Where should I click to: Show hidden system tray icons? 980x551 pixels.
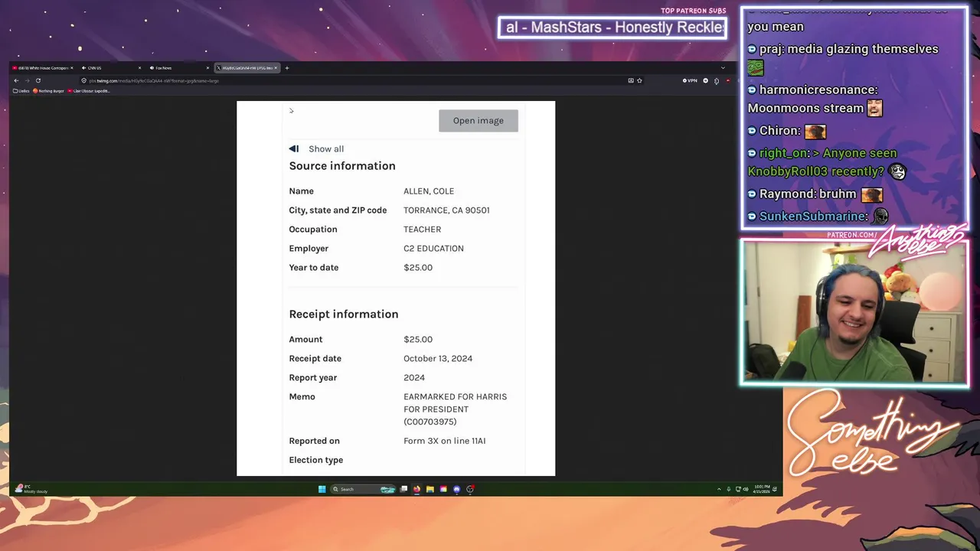[719, 489]
